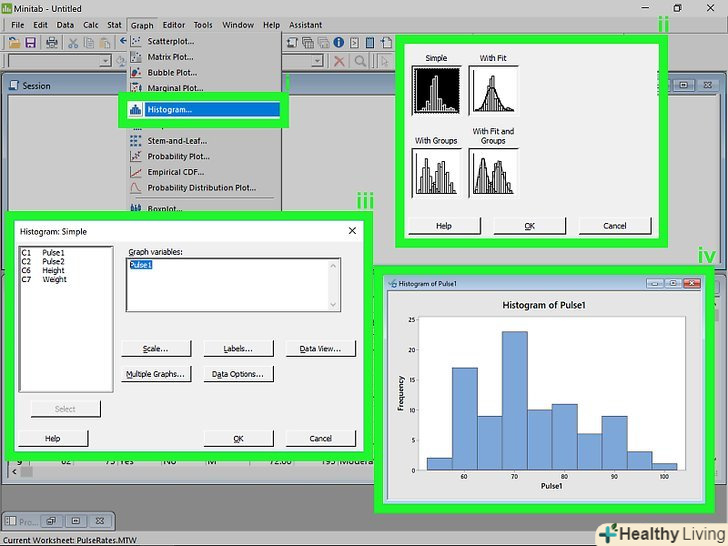Click the Session window scroll icon
728x546 pixels.
click(x=292, y=43)
